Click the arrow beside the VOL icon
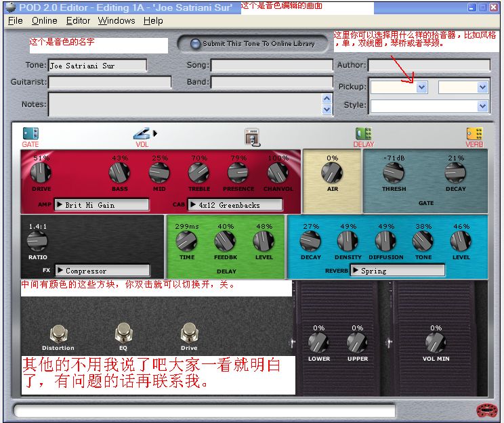The height and width of the screenshot is (423, 504). 155,133
